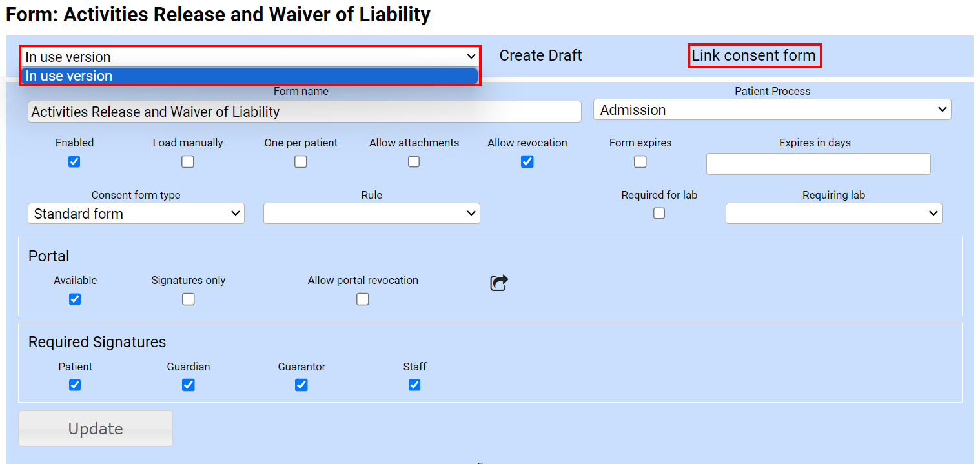This screenshot has height=464, width=980.
Task: Click the Create Draft link
Action: [x=540, y=56]
